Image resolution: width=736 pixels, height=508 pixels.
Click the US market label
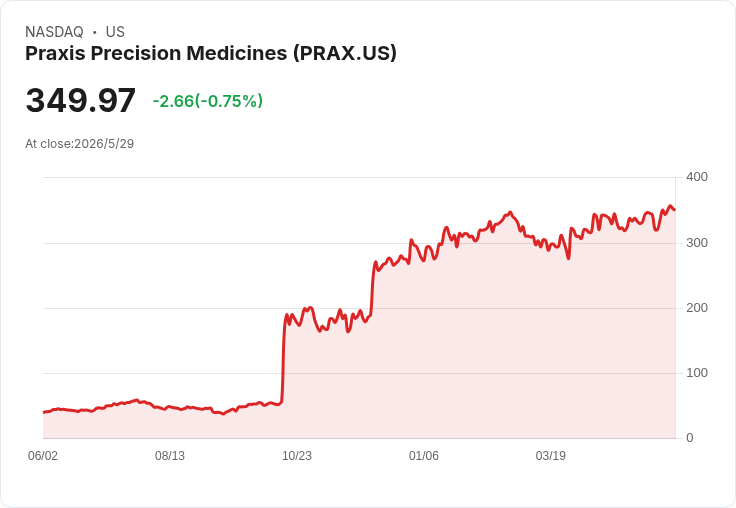[115, 32]
